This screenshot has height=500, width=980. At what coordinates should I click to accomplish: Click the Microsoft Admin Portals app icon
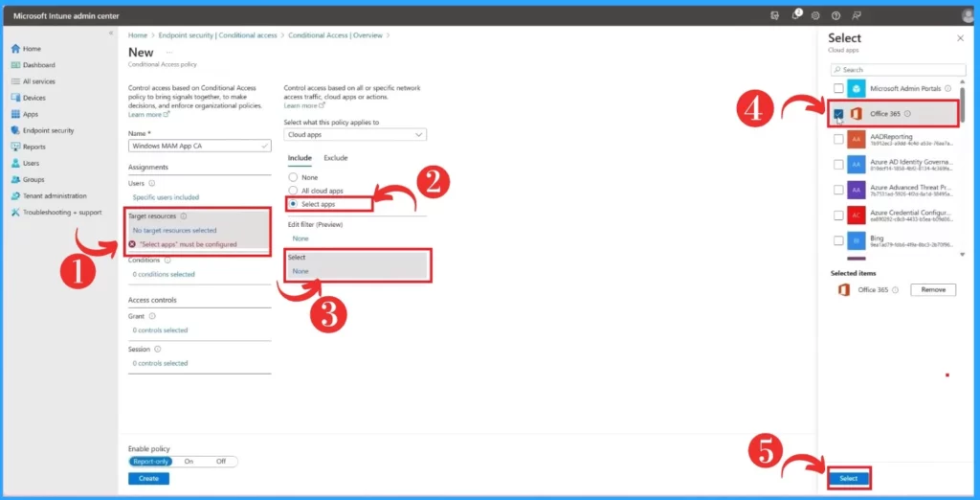[x=856, y=89]
